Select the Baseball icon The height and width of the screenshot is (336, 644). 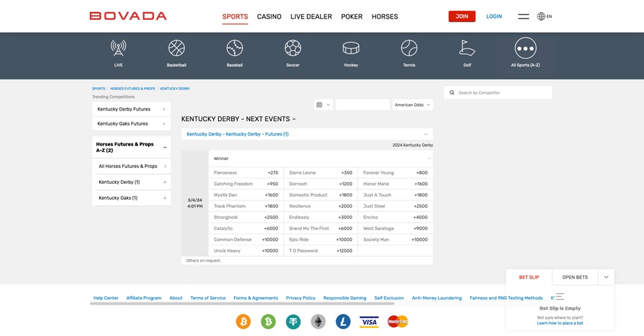click(234, 48)
